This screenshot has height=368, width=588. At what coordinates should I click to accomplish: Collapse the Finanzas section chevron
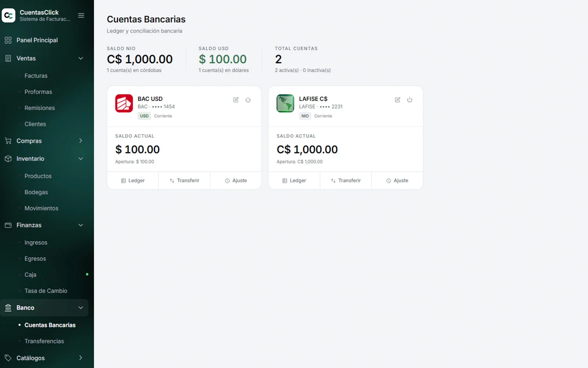81,225
